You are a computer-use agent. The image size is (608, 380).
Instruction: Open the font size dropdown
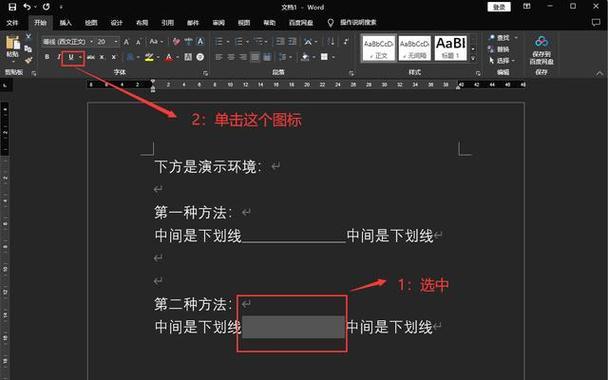coord(116,41)
